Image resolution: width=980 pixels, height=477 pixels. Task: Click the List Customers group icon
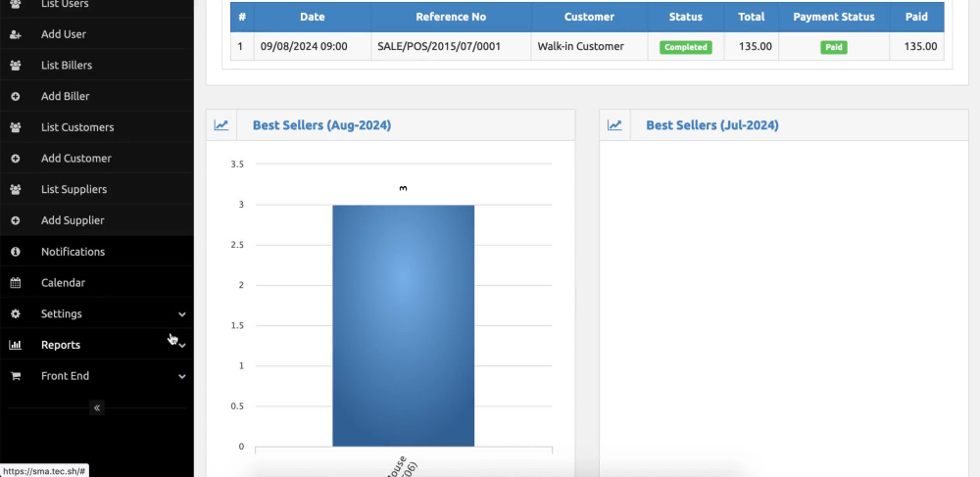(16, 127)
